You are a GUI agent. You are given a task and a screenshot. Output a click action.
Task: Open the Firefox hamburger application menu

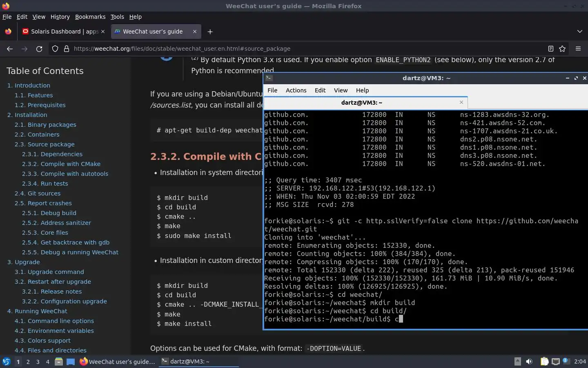point(578,49)
